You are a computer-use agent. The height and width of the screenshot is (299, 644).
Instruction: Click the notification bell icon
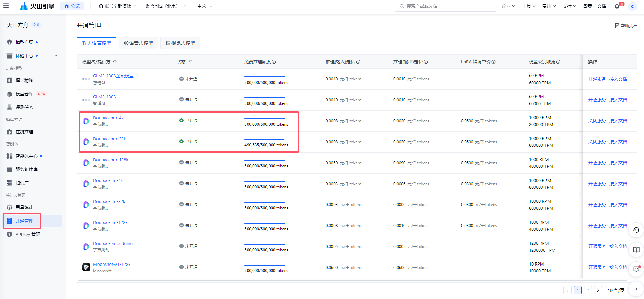617,6
